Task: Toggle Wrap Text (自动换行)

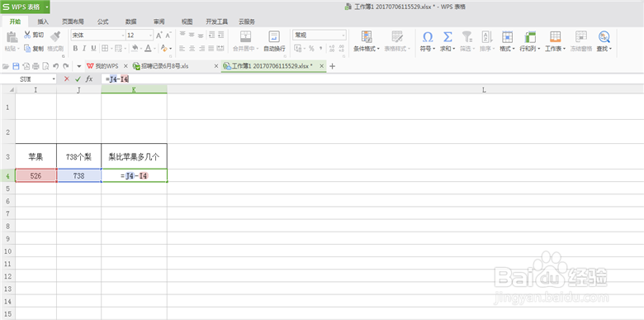Action: point(274,41)
